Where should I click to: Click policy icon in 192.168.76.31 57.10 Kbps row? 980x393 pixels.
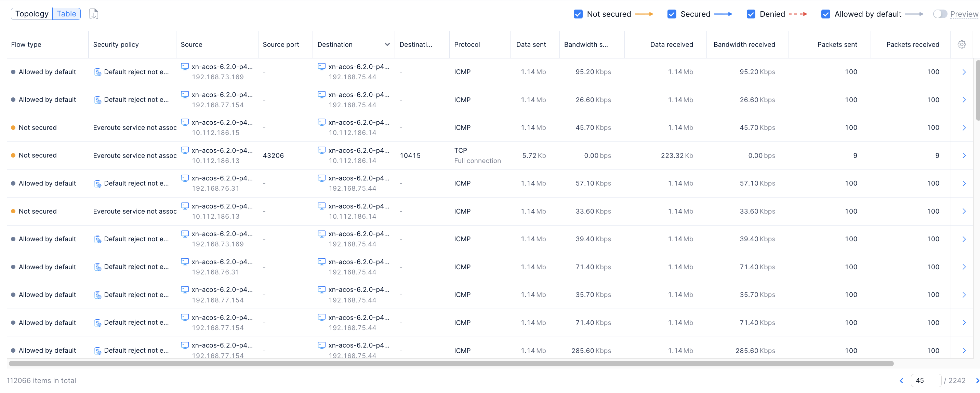(x=97, y=183)
